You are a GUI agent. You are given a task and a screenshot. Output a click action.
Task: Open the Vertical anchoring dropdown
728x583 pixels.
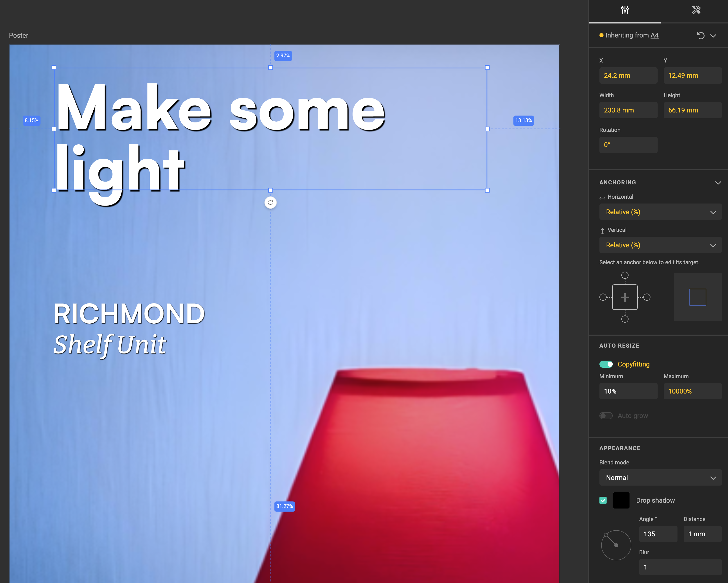coord(660,245)
